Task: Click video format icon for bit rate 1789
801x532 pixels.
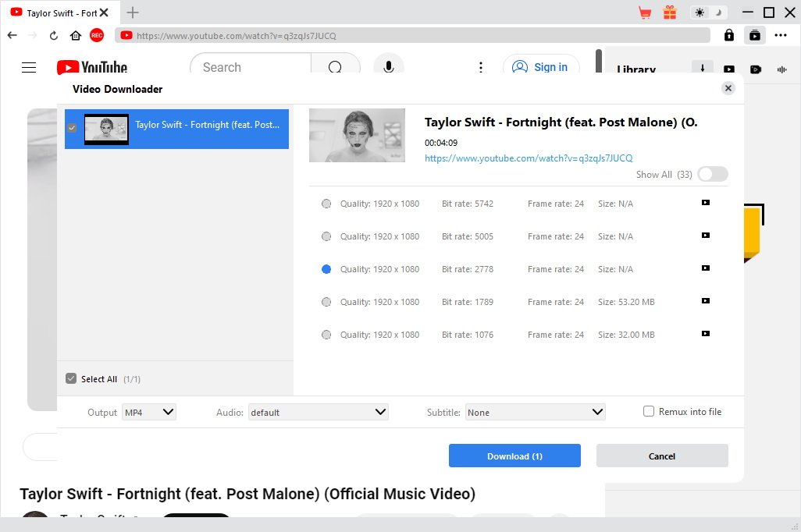Action: point(706,301)
